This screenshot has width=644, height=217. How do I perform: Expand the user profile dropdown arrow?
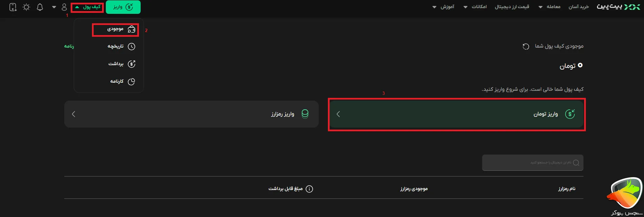coord(54,7)
